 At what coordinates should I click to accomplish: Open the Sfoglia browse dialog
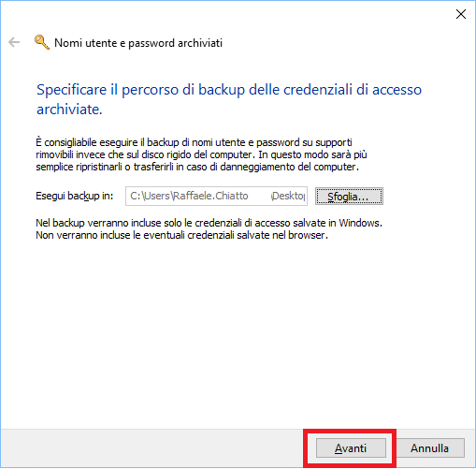click(x=349, y=197)
